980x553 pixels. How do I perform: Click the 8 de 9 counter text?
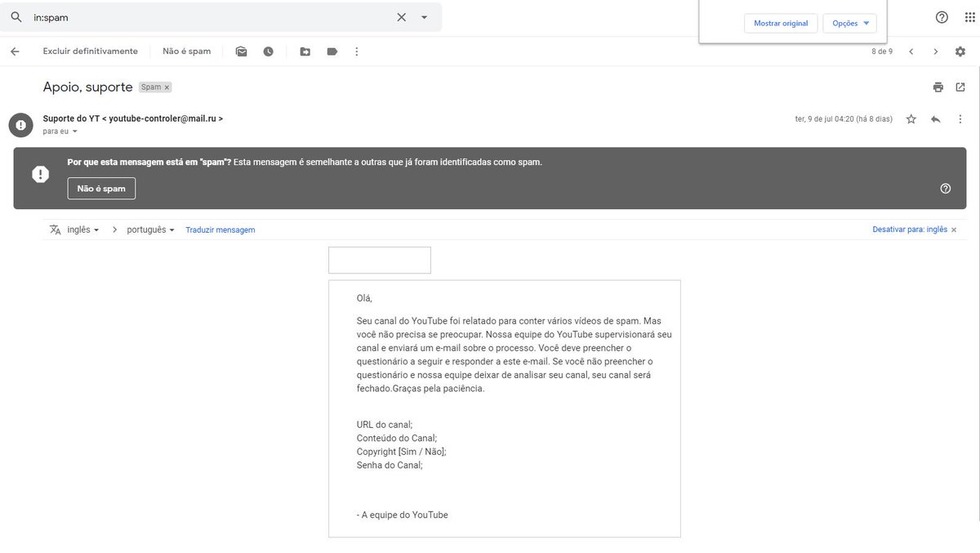coord(882,51)
